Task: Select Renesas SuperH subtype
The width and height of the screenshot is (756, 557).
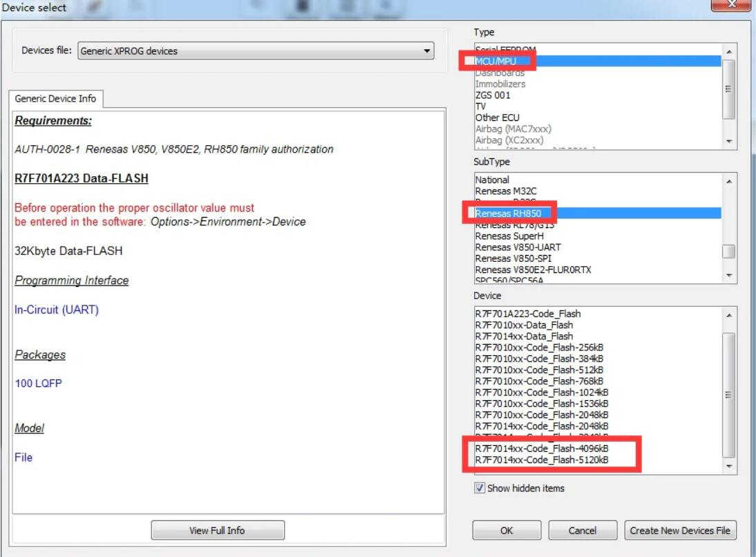Action: pos(597,236)
